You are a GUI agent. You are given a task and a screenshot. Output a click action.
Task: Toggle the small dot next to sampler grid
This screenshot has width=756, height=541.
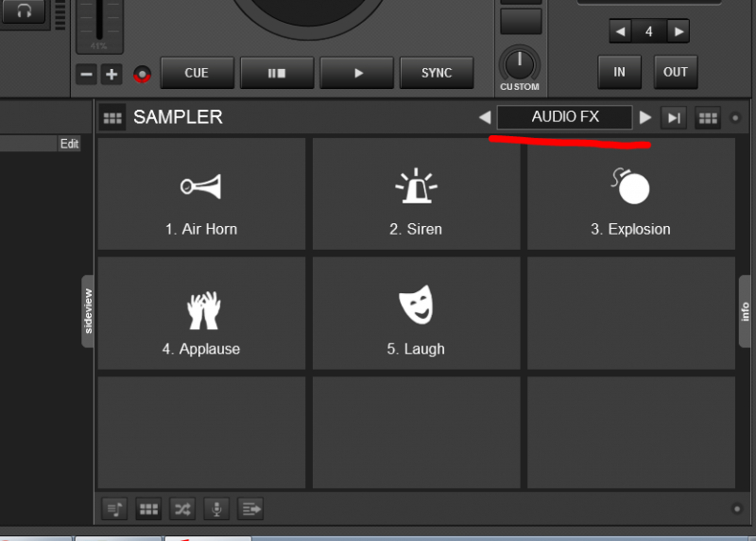click(735, 118)
